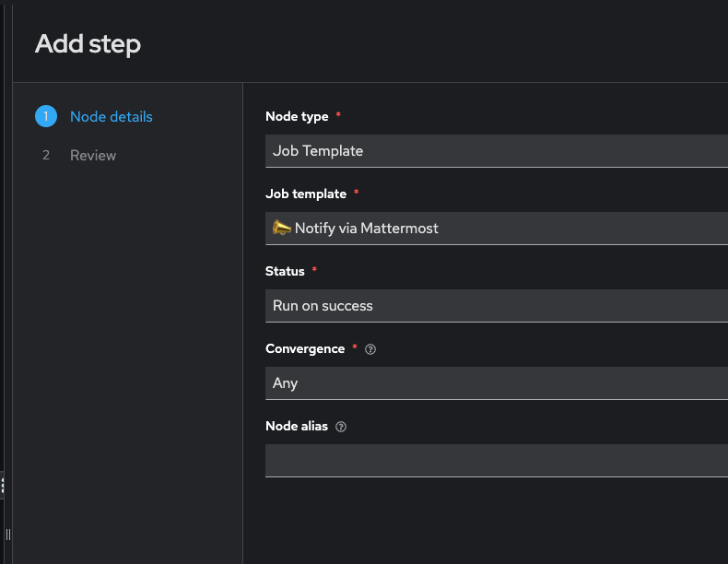The height and width of the screenshot is (564, 728).
Task: Open the Convergence dropdown set to Any
Action: 496,383
